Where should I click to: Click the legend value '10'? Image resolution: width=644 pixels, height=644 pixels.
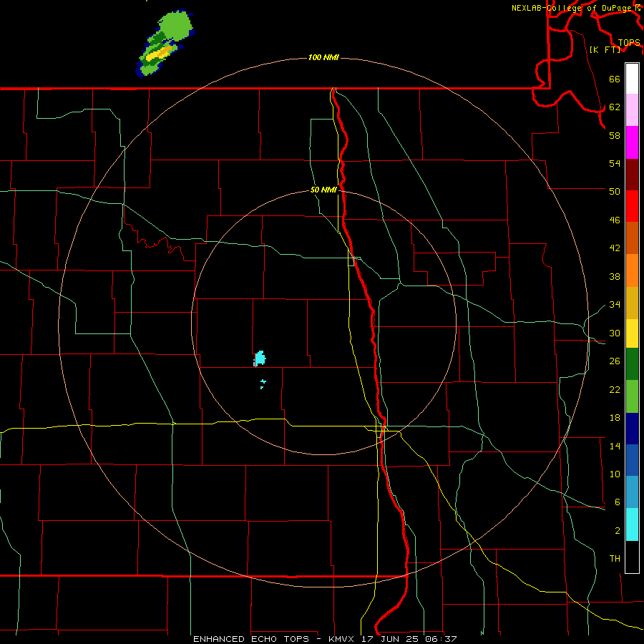[x=615, y=474]
